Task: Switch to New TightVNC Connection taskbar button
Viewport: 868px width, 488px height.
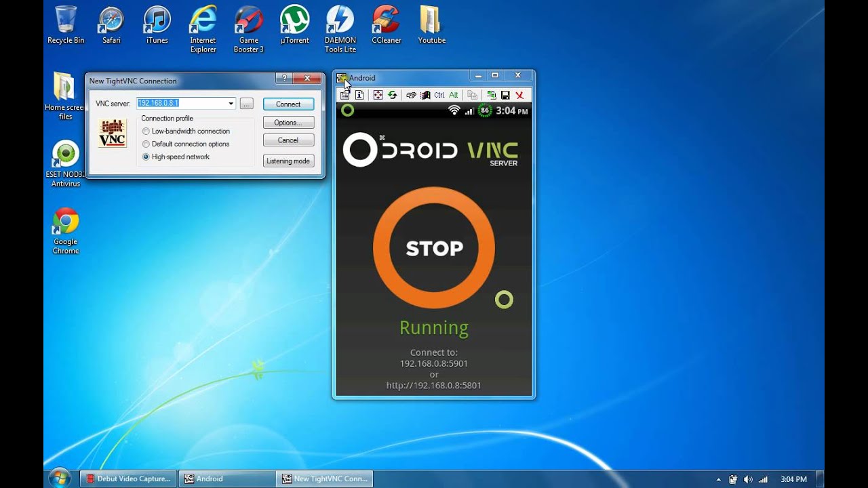Action: pos(325,479)
